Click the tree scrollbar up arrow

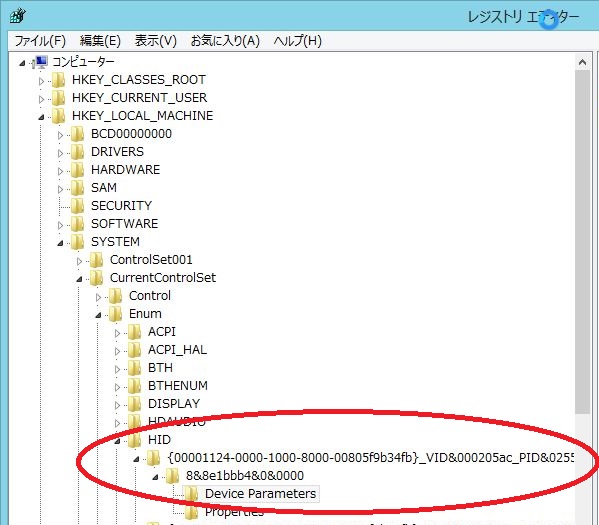[582, 62]
